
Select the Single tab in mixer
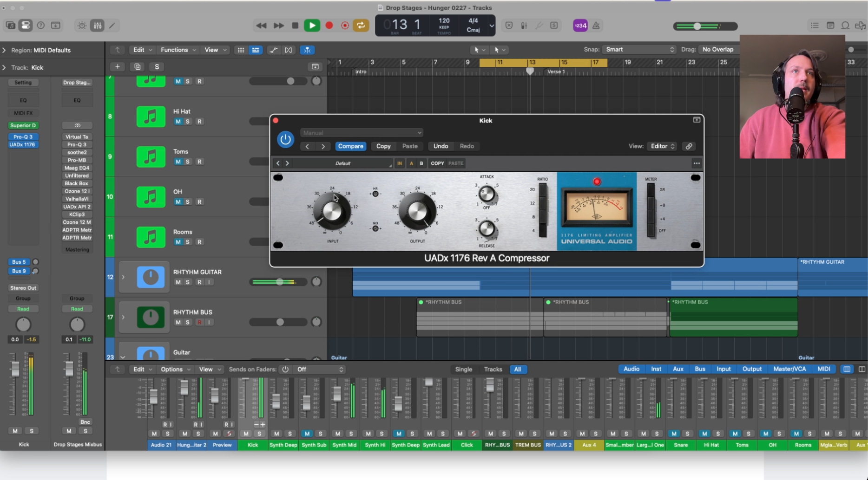coord(463,370)
